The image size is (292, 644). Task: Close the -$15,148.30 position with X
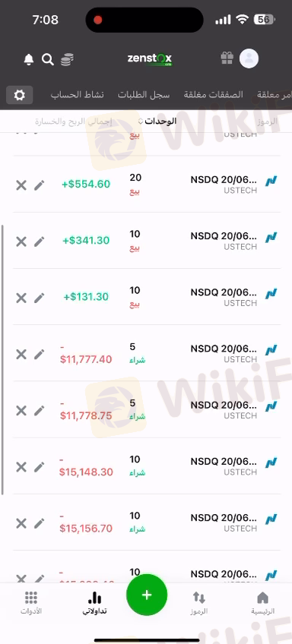point(21,466)
